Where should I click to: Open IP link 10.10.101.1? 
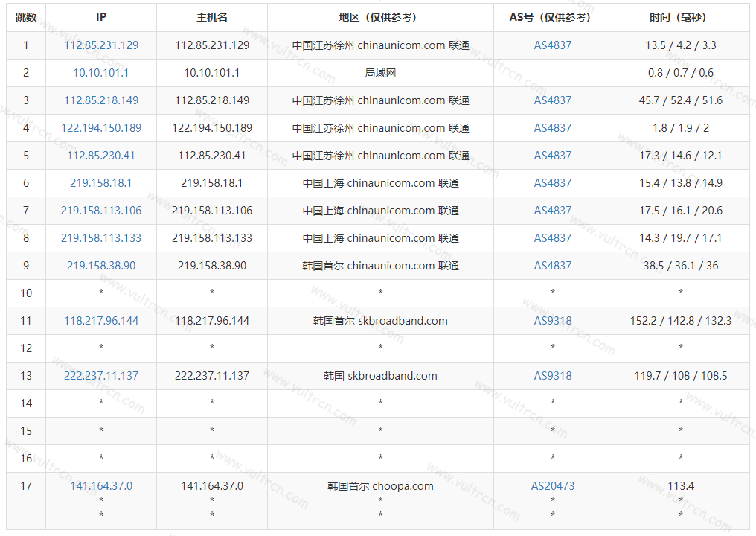(101, 73)
